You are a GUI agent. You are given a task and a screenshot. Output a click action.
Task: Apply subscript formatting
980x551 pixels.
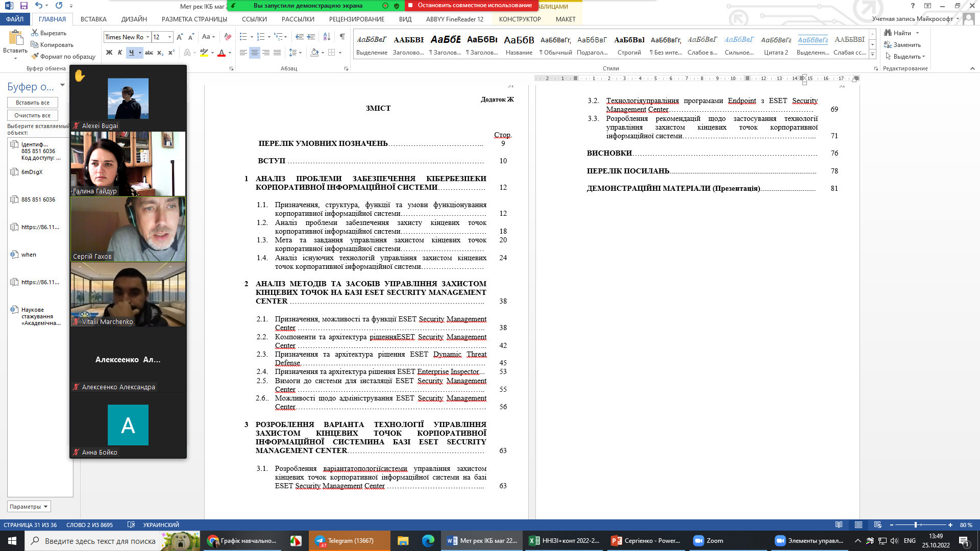pos(160,53)
